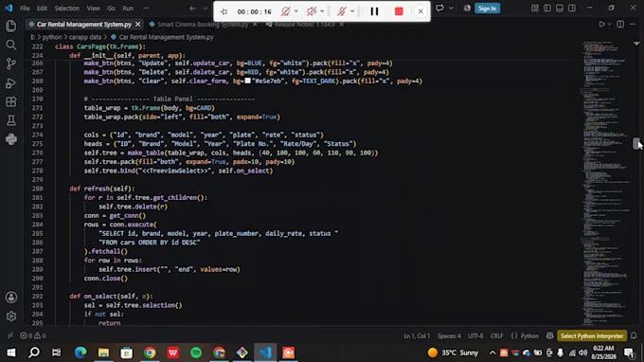
Task: Toggle the webcam on recording toolbar
Action: pyautogui.click(x=285, y=11)
